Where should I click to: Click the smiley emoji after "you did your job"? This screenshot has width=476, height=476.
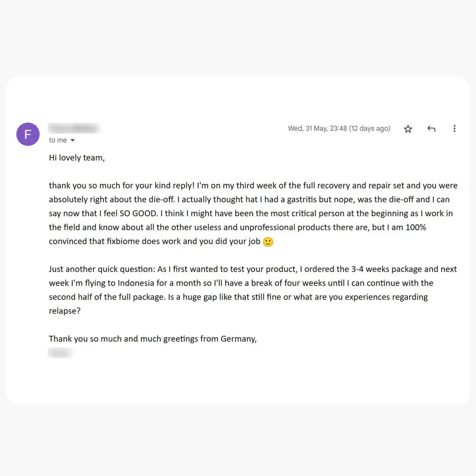[x=268, y=242]
